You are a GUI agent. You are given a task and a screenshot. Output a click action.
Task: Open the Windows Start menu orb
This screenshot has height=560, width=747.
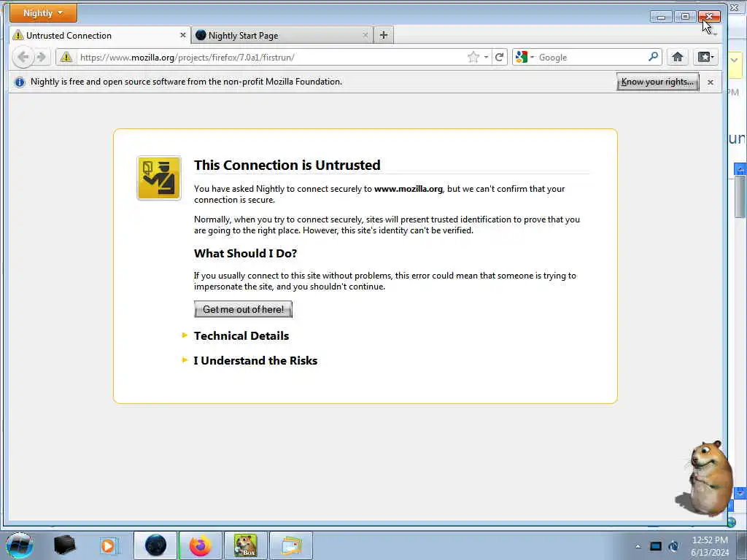pyautogui.click(x=20, y=545)
